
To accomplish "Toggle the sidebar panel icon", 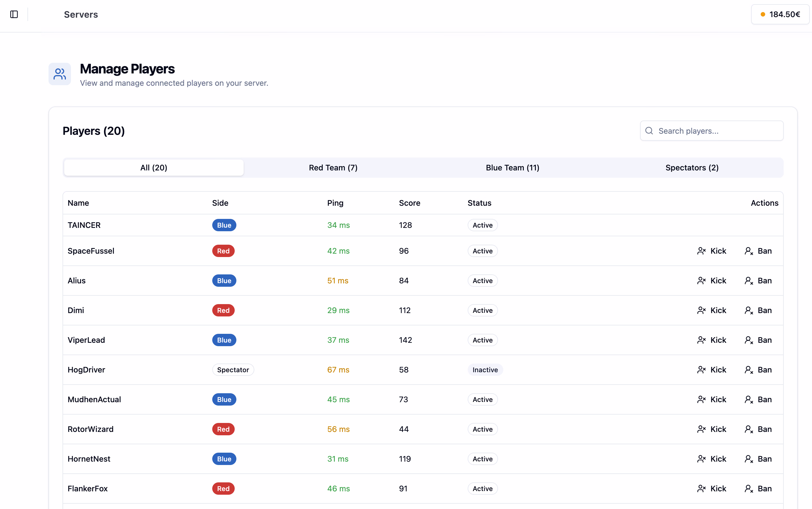I will (x=14, y=15).
